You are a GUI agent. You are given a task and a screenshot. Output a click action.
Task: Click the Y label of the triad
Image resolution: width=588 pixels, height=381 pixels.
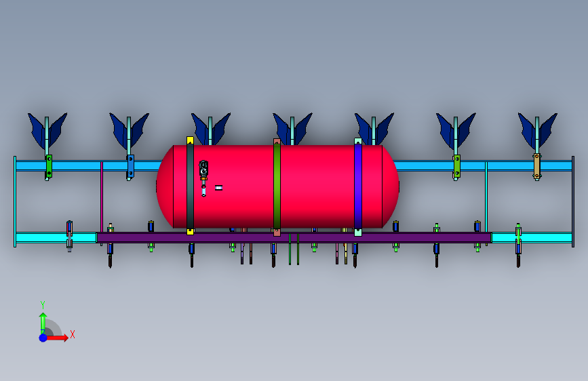coord(43,304)
